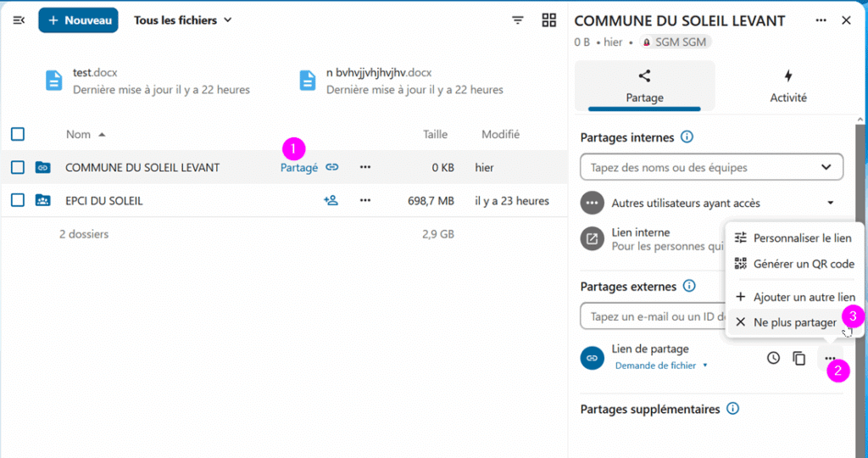Screen dimensions: 868x458
Task: Select Personnaliser le lien option
Action: 793,238
